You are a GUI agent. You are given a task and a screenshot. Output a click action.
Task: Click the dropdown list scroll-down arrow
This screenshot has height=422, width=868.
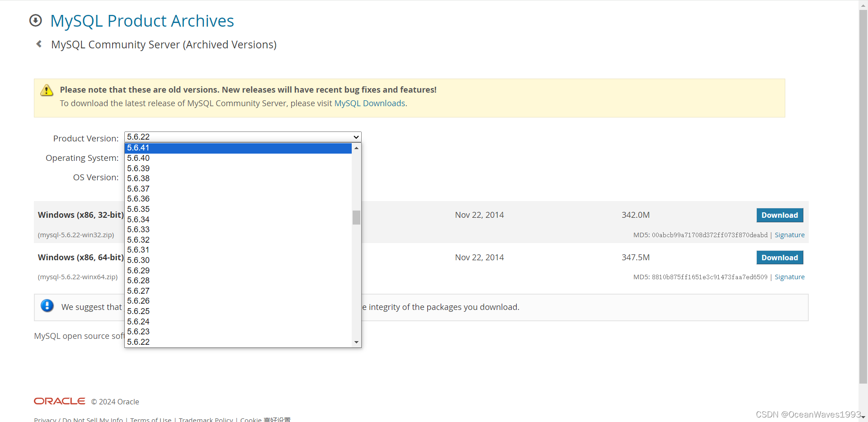coord(356,342)
